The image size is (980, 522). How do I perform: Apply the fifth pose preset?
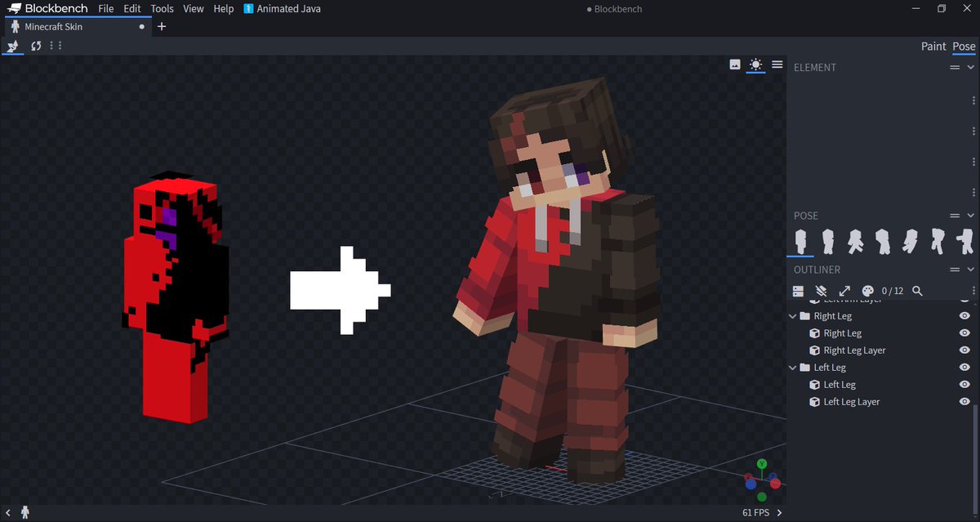910,241
